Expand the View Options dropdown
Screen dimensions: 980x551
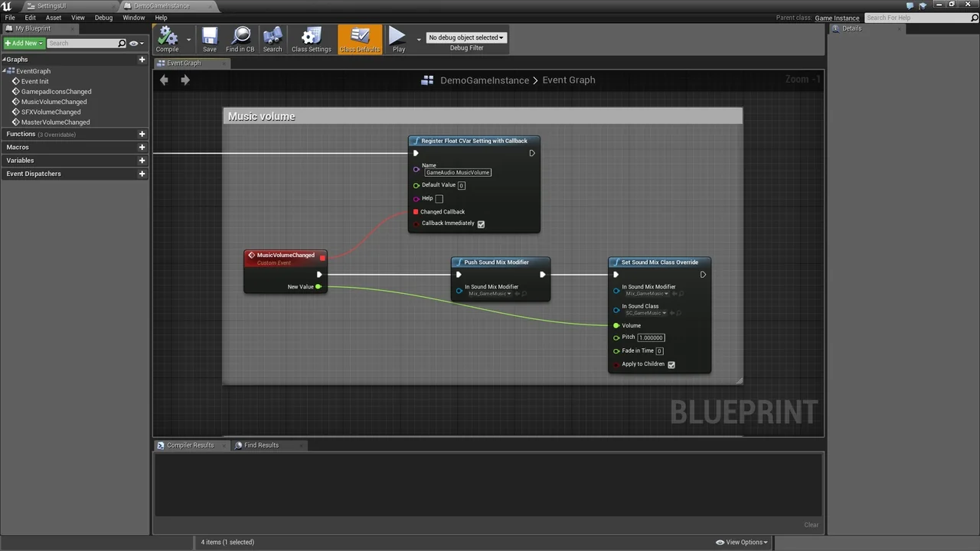(x=742, y=543)
